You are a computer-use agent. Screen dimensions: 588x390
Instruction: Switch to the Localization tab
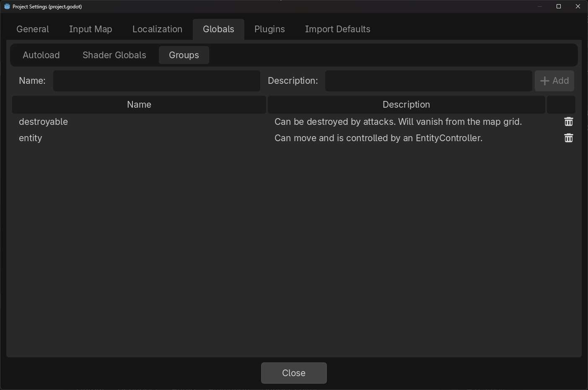(157, 29)
